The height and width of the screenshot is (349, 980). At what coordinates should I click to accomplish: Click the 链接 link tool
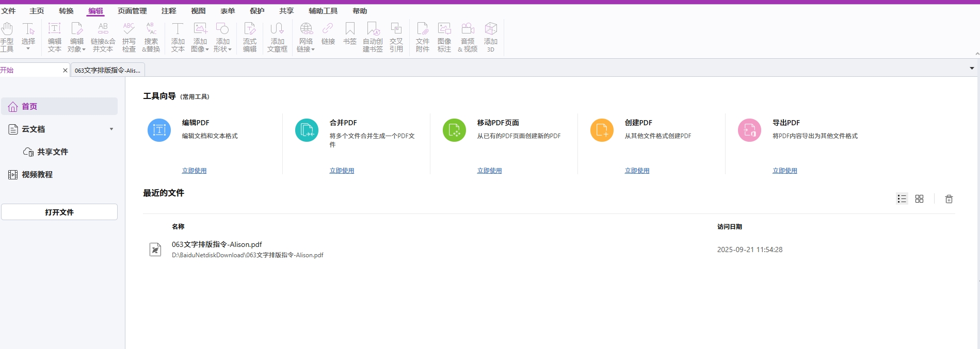coord(328,34)
